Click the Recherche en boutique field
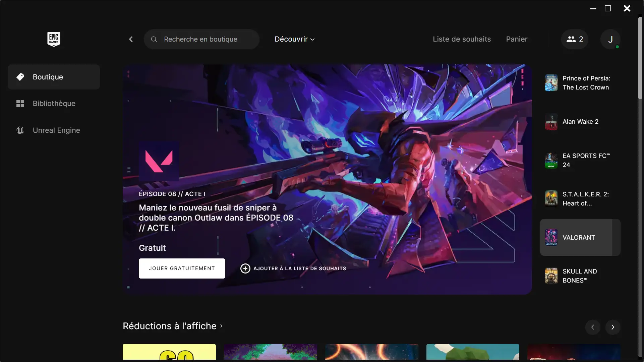 pyautogui.click(x=201, y=39)
